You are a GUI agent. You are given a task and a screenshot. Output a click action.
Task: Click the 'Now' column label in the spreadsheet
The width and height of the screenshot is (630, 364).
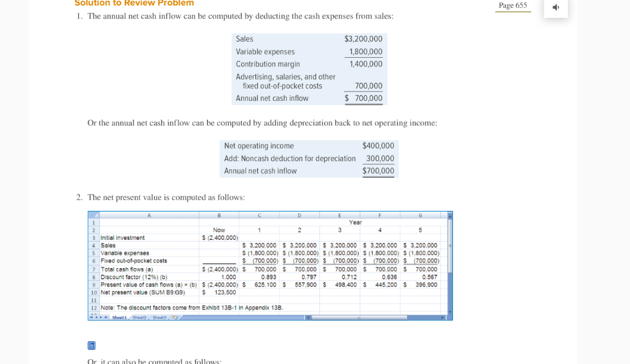coord(219,230)
